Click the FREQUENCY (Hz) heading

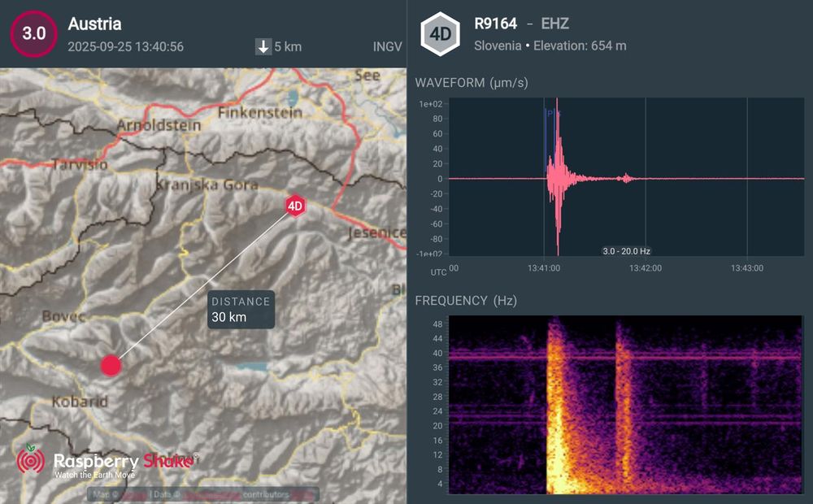point(466,301)
